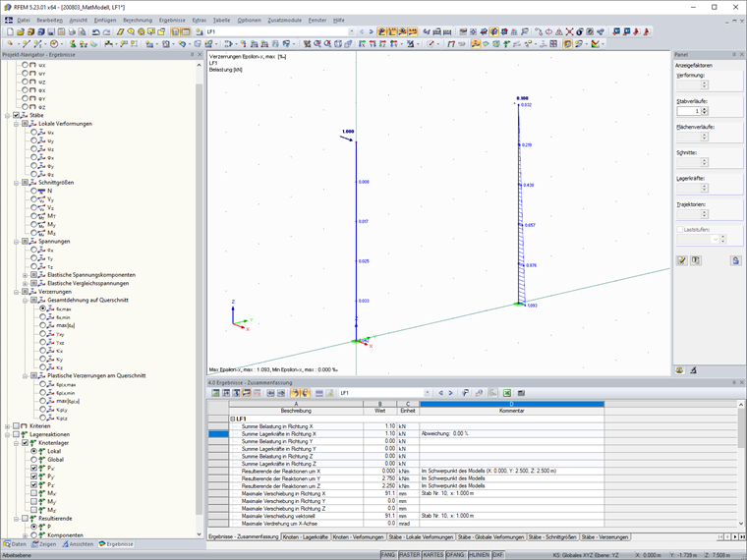
Task: Check the Kriterien checkbox
Action: (x=16, y=425)
